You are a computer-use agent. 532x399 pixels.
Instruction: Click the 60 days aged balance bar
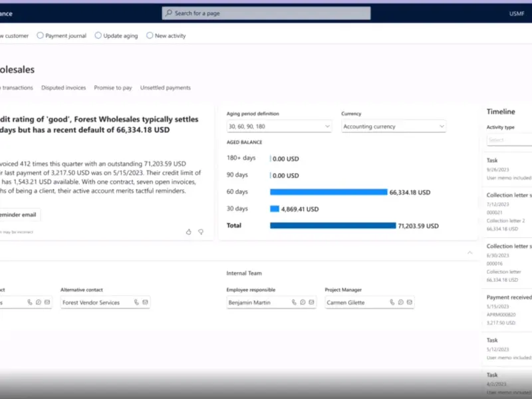point(329,192)
